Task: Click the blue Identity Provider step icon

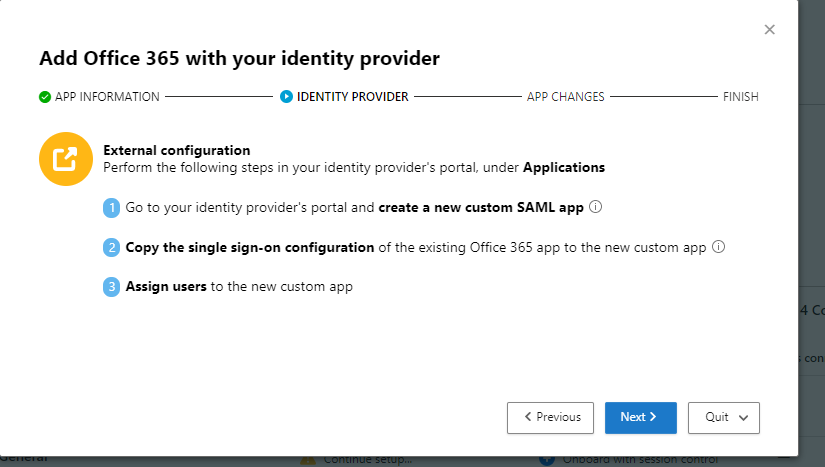Action: pyautogui.click(x=287, y=97)
